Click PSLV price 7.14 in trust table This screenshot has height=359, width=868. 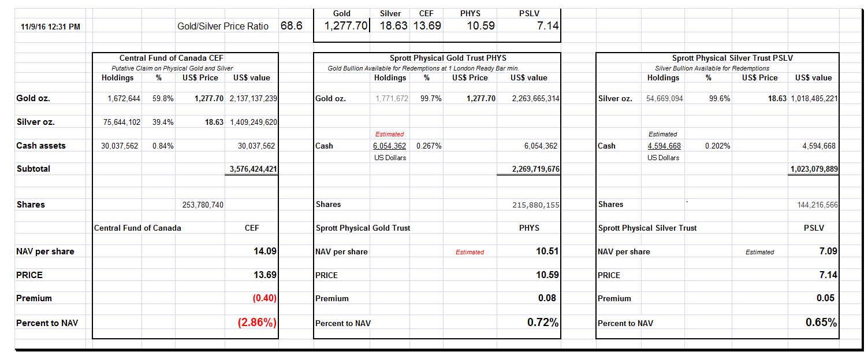click(829, 275)
